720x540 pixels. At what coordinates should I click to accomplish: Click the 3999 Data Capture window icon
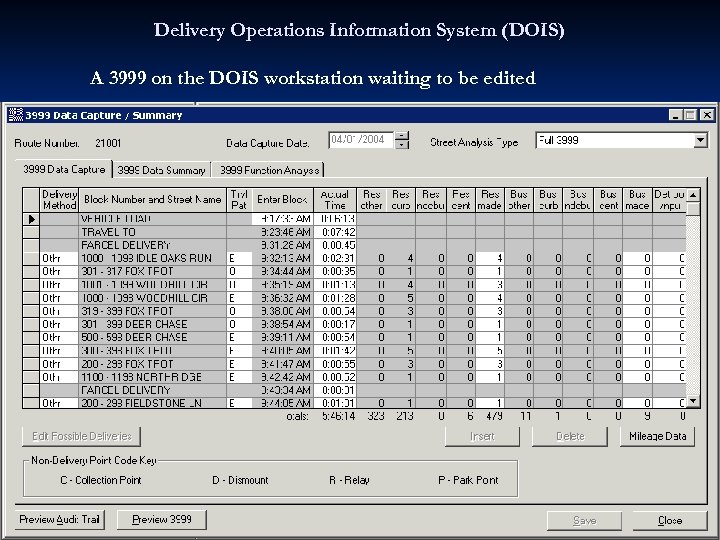(x=16, y=115)
